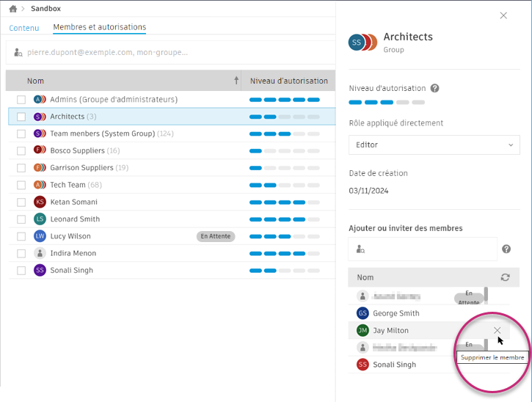Check the box next to Leonard Smith
532x402 pixels.
(21, 219)
